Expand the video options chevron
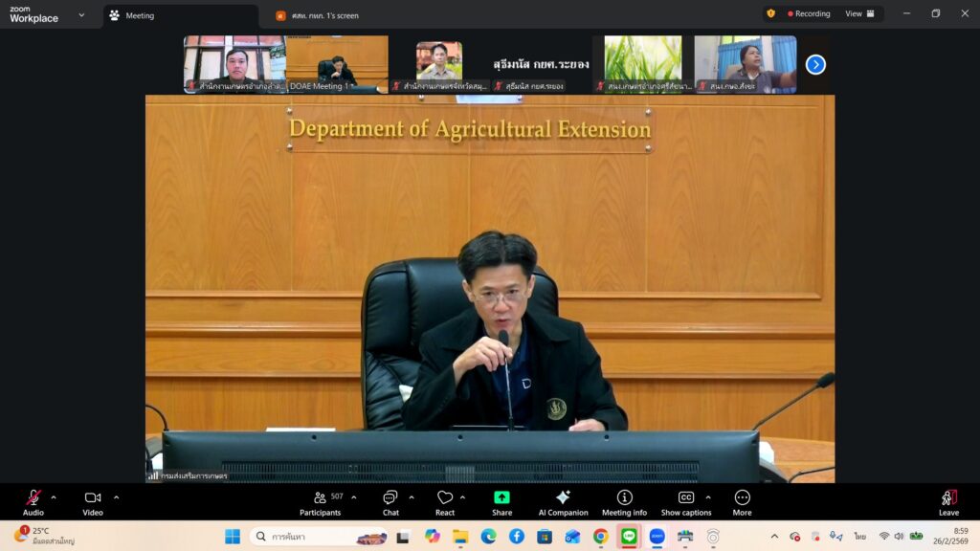Image resolution: width=980 pixels, height=551 pixels. 117,496
